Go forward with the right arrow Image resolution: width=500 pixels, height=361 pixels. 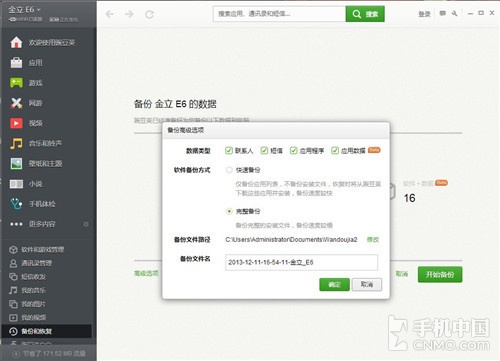(x=129, y=14)
